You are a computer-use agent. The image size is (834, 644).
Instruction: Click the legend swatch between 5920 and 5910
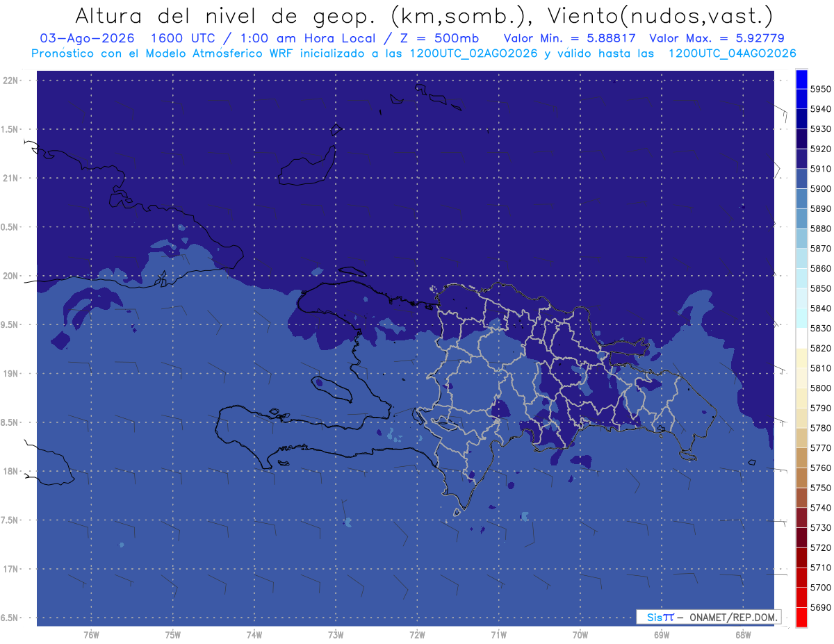click(801, 159)
